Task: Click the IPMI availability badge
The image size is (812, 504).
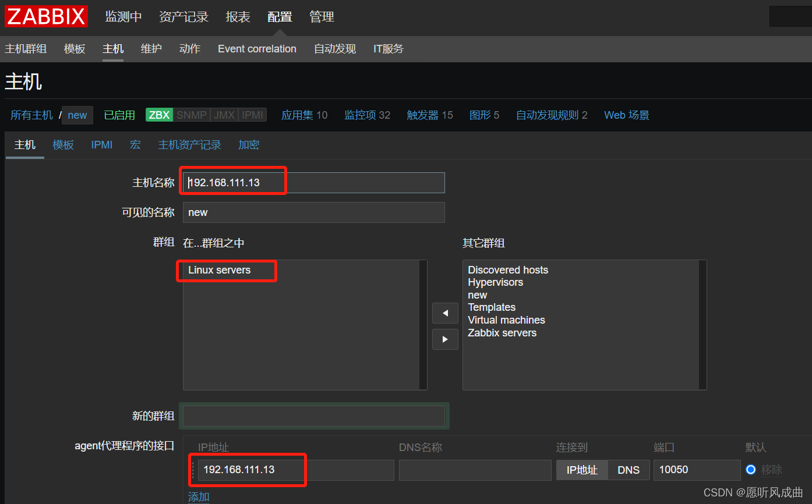Action: pyautogui.click(x=253, y=115)
